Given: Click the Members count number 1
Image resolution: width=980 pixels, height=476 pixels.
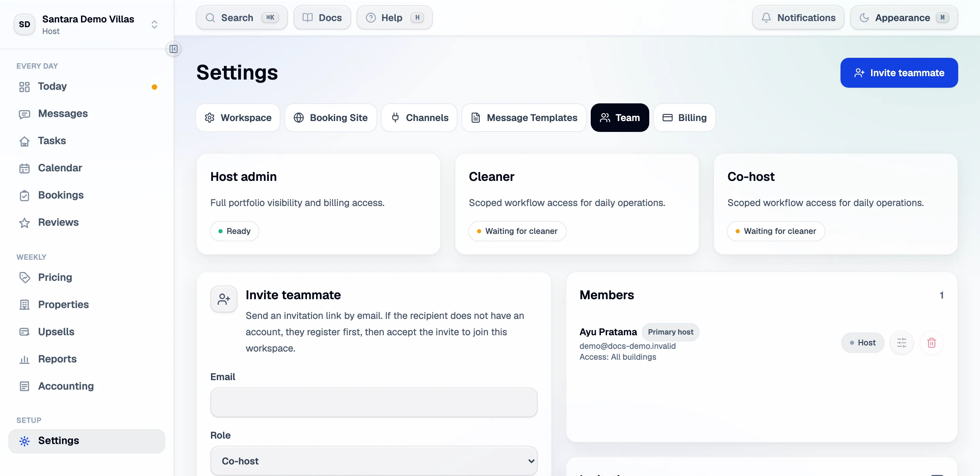Looking at the screenshot, I should point(942,295).
